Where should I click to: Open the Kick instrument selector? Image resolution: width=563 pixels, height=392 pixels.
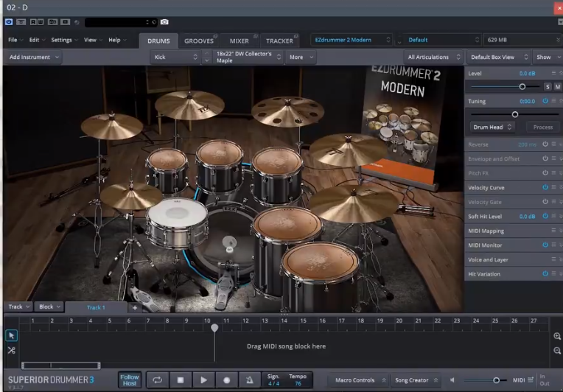[x=175, y=57]
